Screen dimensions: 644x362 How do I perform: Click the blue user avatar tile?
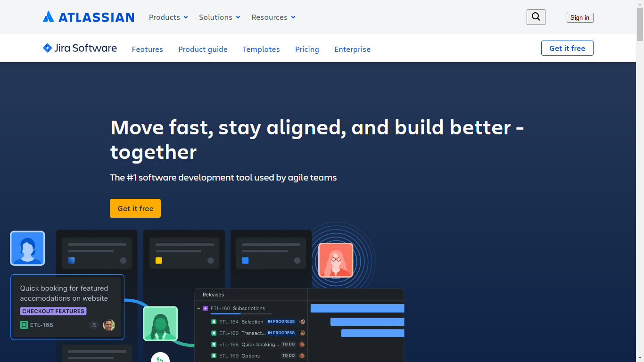(27, 248)
